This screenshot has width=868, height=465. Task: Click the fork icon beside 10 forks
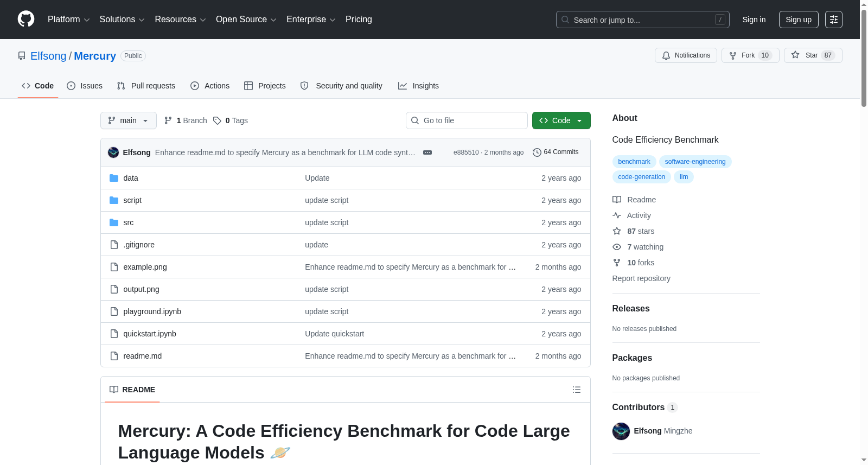point(617,263)
